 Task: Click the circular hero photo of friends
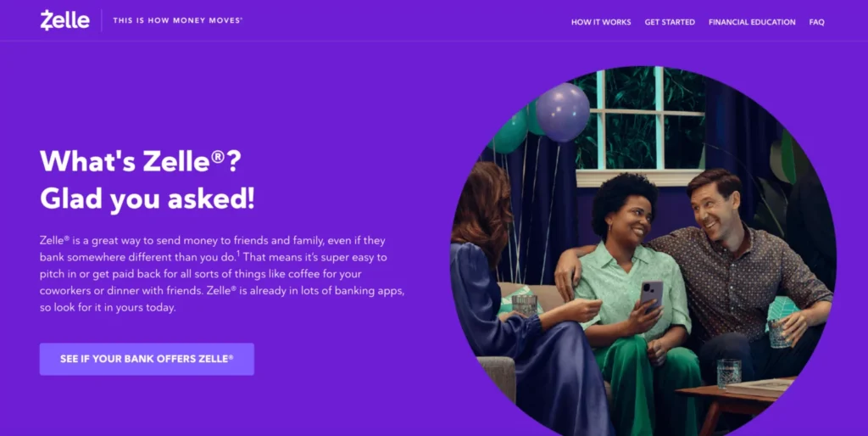643,251
